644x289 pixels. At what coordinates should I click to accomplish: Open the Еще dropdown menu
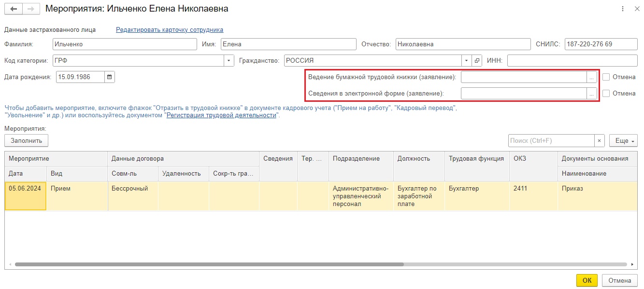tap(623, 140)
